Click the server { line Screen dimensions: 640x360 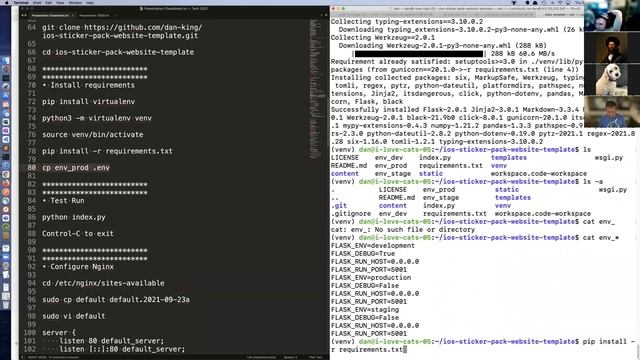point(59,333)
